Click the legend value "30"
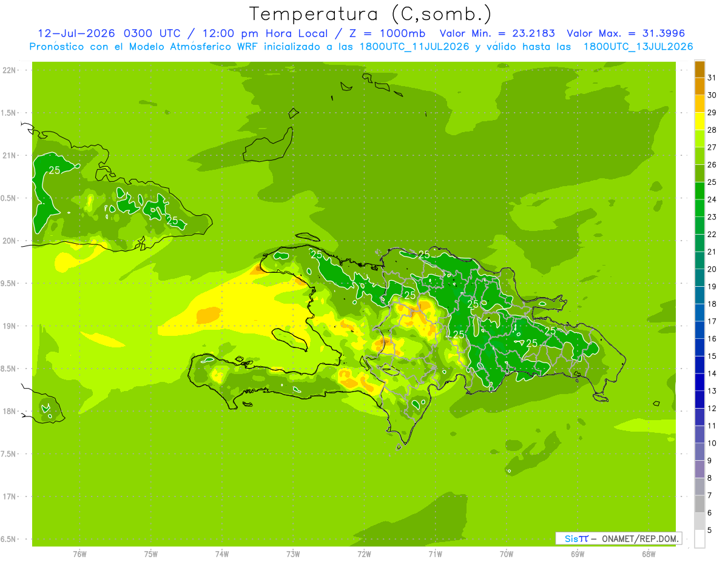Image resolution: width=728 pixels, height=562 pixels. (x=712, y=95)
